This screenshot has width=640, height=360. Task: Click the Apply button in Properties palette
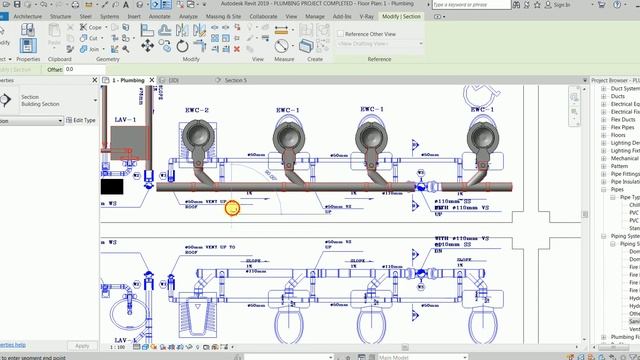(x=82, y=346)
